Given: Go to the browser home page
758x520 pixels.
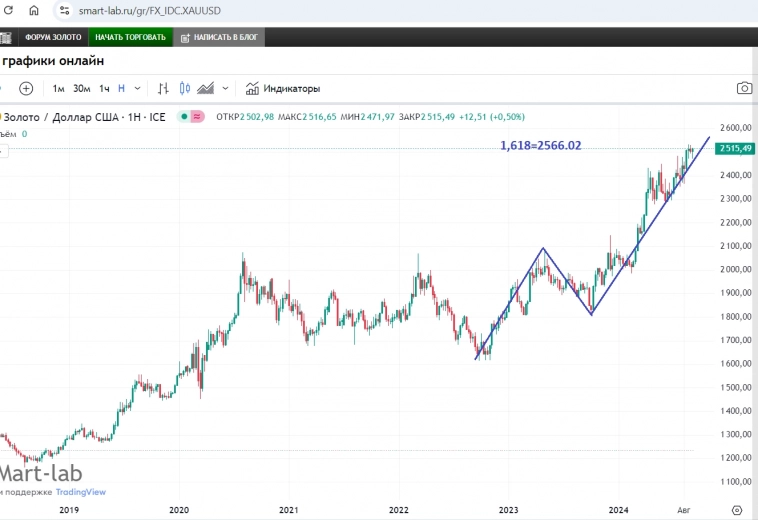Looking at the screenshot, I should pos(34,11).
